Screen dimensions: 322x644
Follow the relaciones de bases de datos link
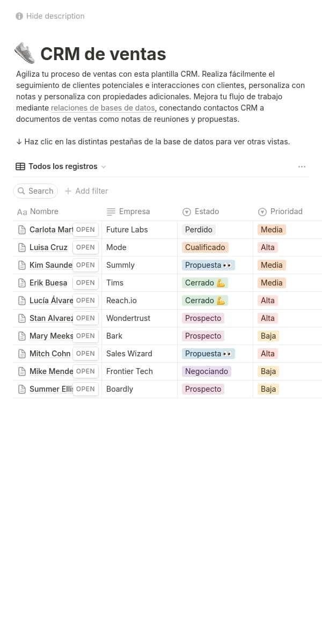click(103, 108)
